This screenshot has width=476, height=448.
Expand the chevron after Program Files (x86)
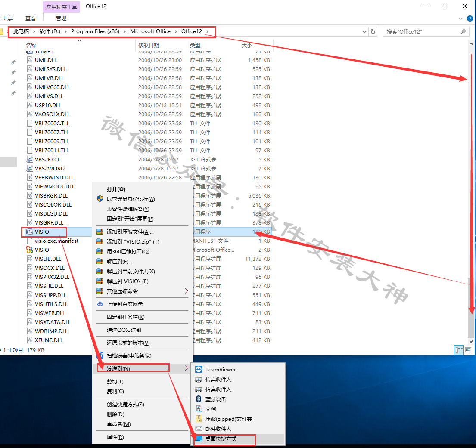click(x=124, y=31)
